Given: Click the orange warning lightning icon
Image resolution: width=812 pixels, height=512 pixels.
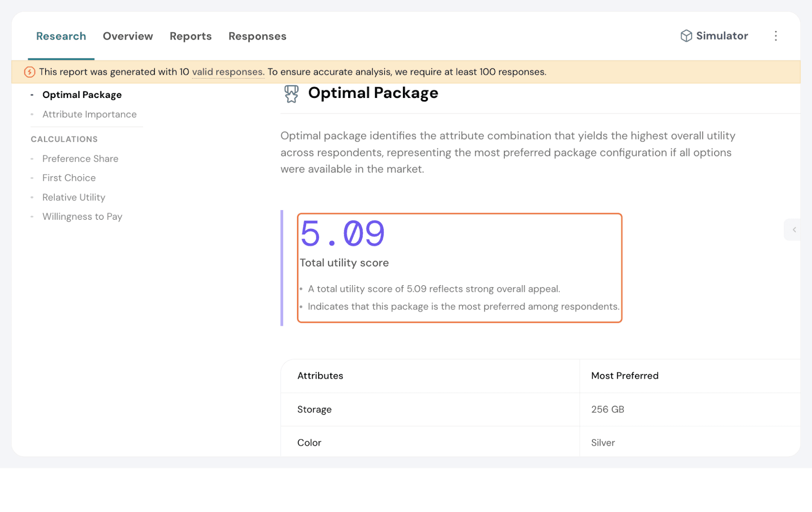Looking at the screenshot, I should [x=30, y=72].
